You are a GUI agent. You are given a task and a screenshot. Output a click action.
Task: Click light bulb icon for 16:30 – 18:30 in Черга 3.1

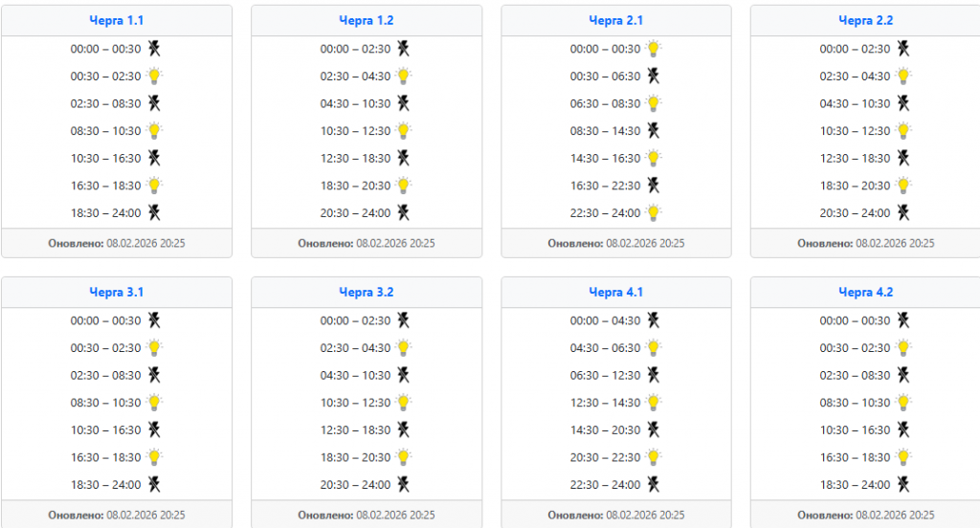pos(154,457)
